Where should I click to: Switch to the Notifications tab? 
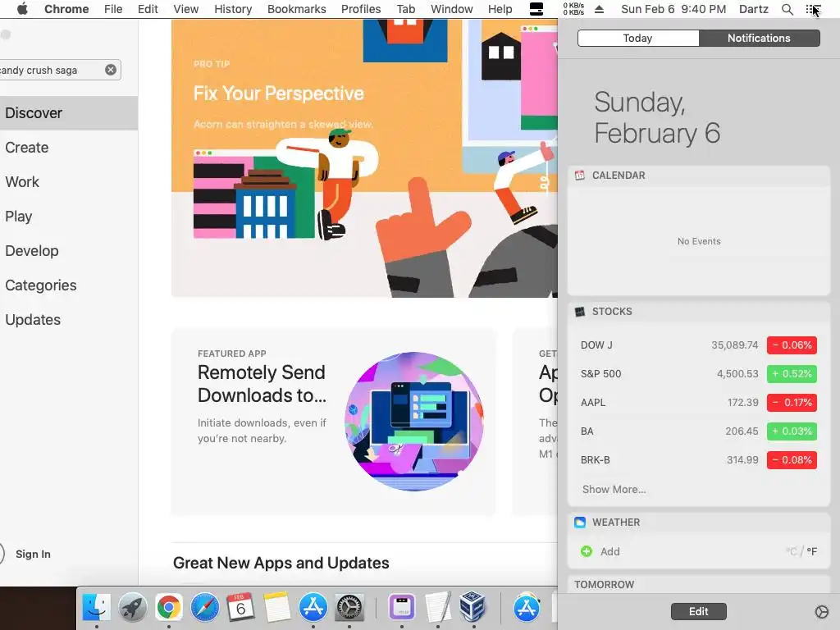point(759,38)
